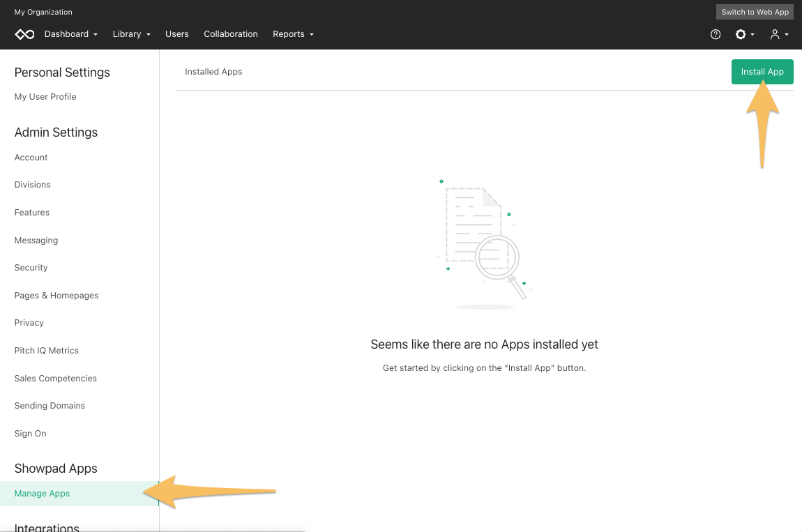Open the settings gear icon menu
802x532 pixels.
[744, 34]
